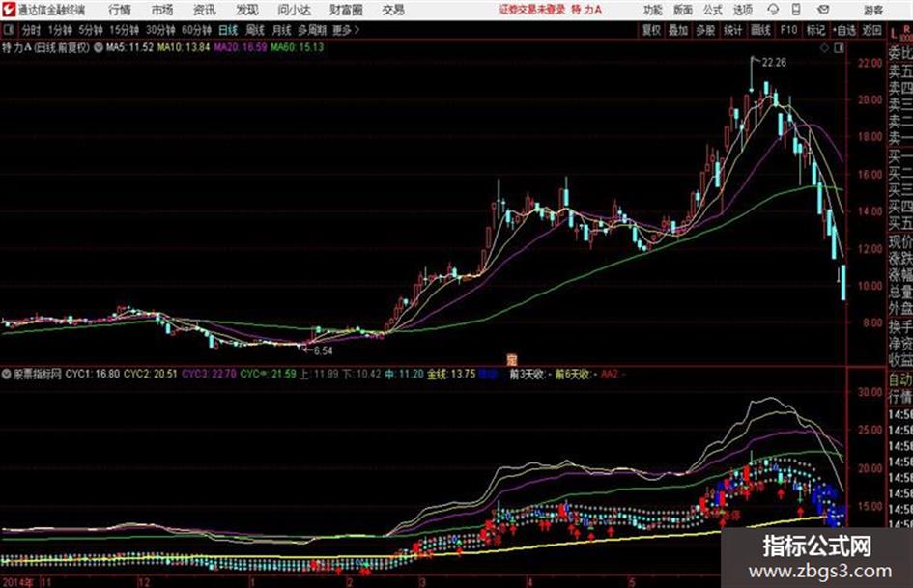Open the F10 company info
913x588 pixels.
(x=788, y=30)
